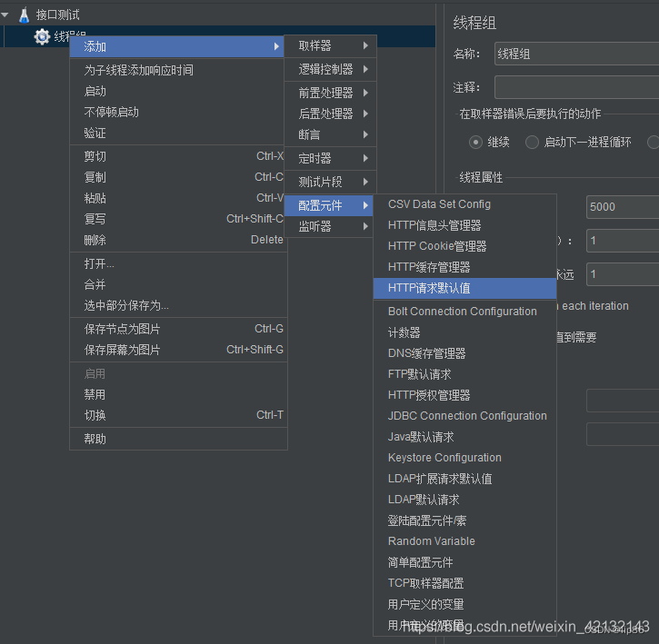Expand the 取样器 submenu
Screen dimensions: 659x644
pos(330,45)
